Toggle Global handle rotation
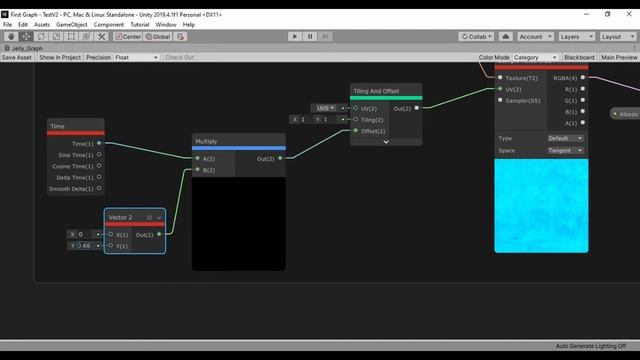This screenshot has height=360, width=640. [158, 37]
